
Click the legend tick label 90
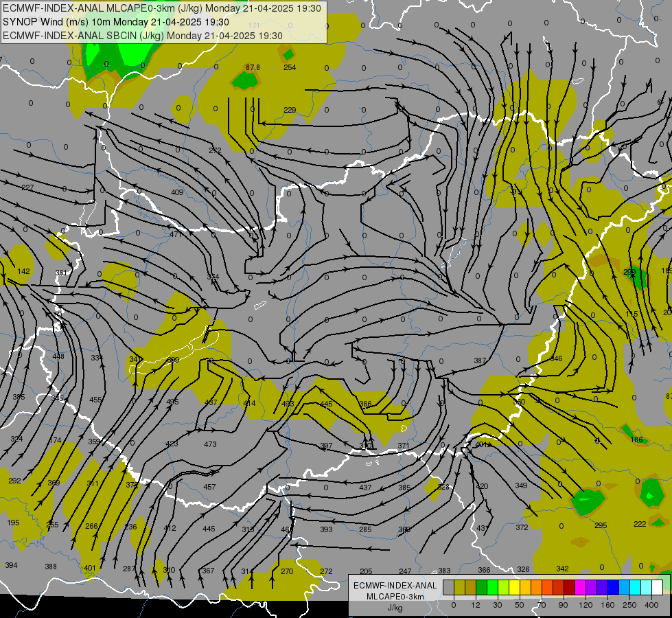[x=563, y=605]
